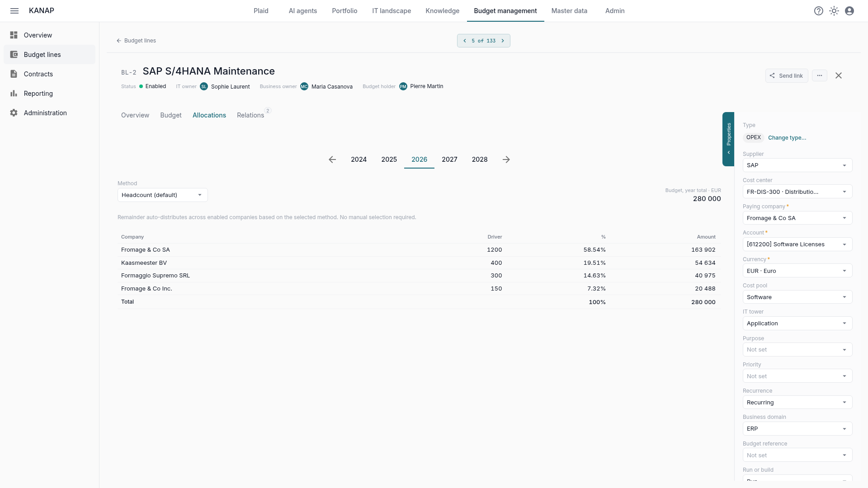Open Reporting in the sidebar
This screenshot has width=868, height=488.
coord(49,94)
